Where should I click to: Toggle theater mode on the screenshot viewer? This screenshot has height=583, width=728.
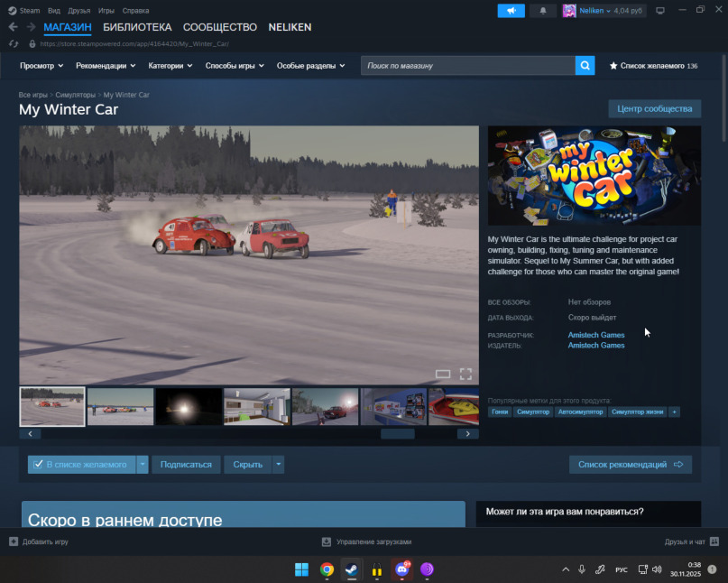tap(443, 374)
